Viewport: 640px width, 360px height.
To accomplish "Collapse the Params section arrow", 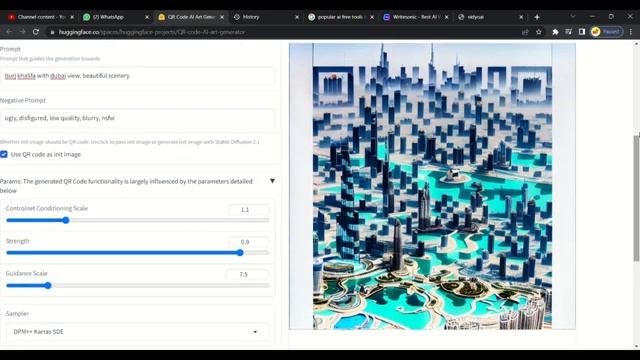I will coord(272,181).
